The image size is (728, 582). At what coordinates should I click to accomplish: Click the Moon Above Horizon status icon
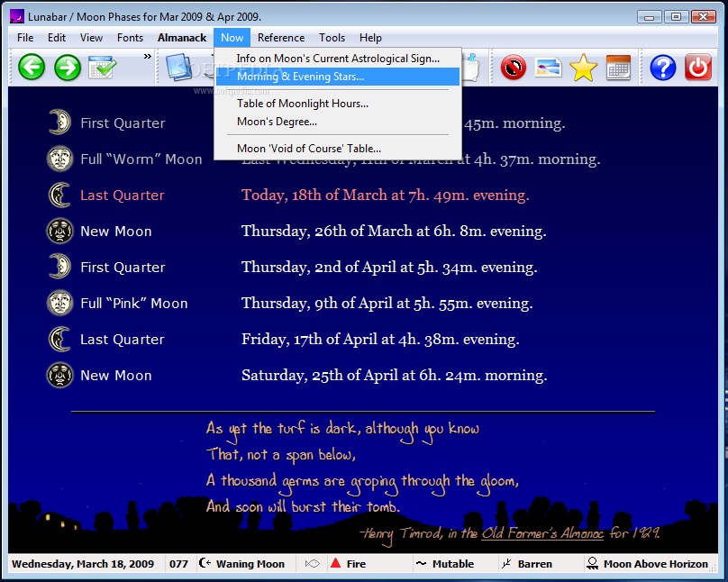593,563
